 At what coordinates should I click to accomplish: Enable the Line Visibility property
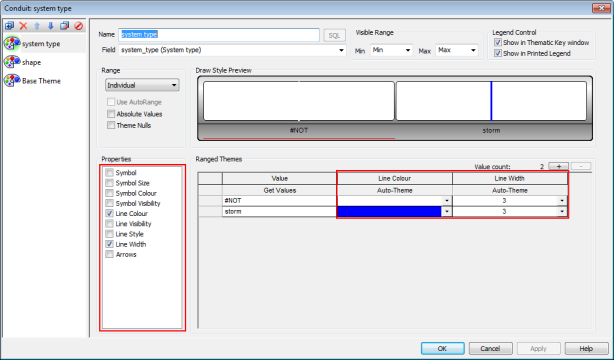tap(110, 224)
